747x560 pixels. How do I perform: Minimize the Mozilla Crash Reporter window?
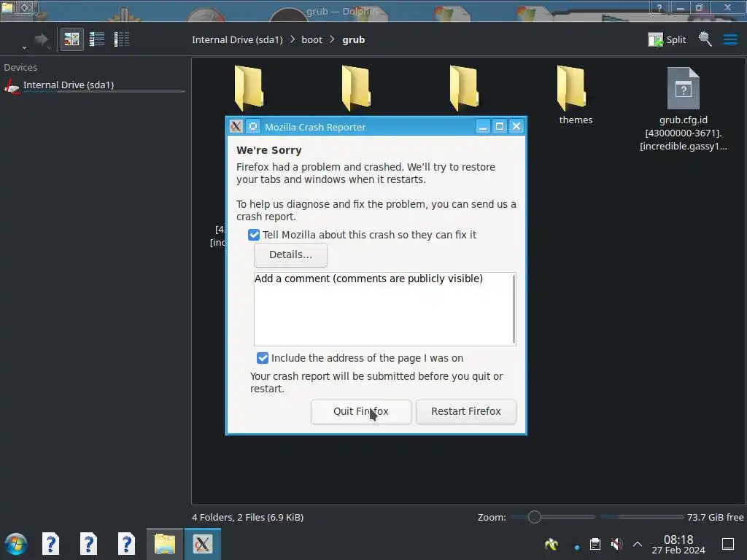(x=483, y=126)
